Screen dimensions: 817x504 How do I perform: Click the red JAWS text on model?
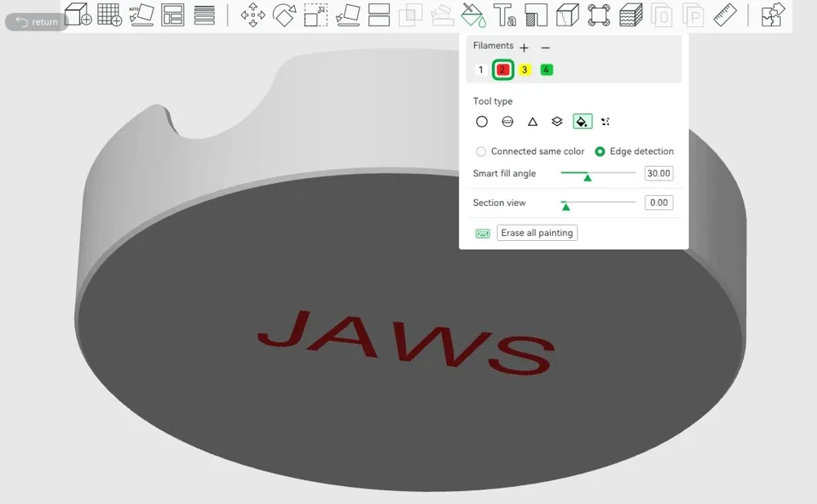[406, 341]
